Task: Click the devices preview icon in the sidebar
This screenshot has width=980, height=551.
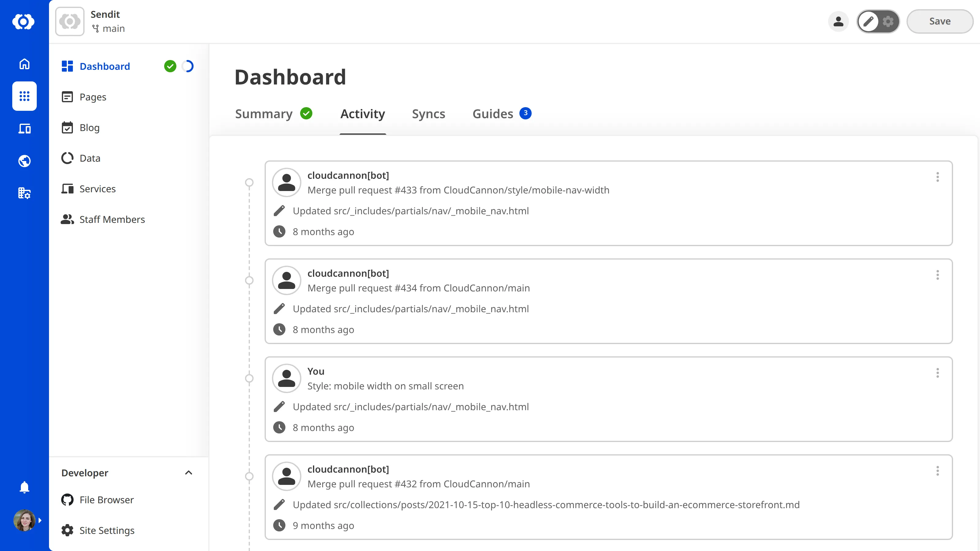Action: (24, 129)
